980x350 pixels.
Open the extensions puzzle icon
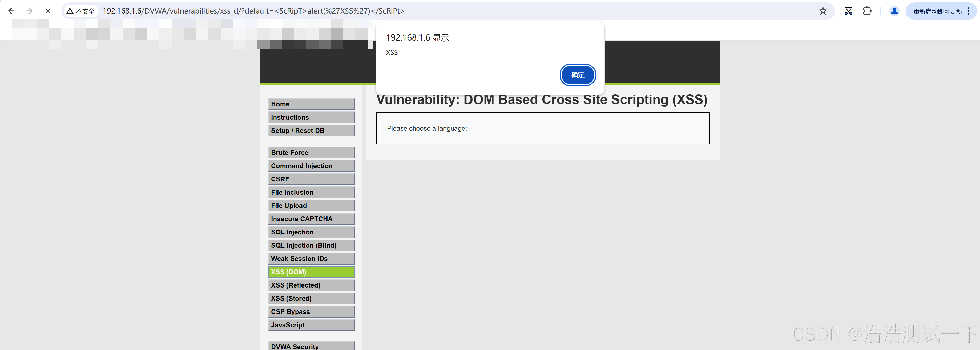coord(867,11)
